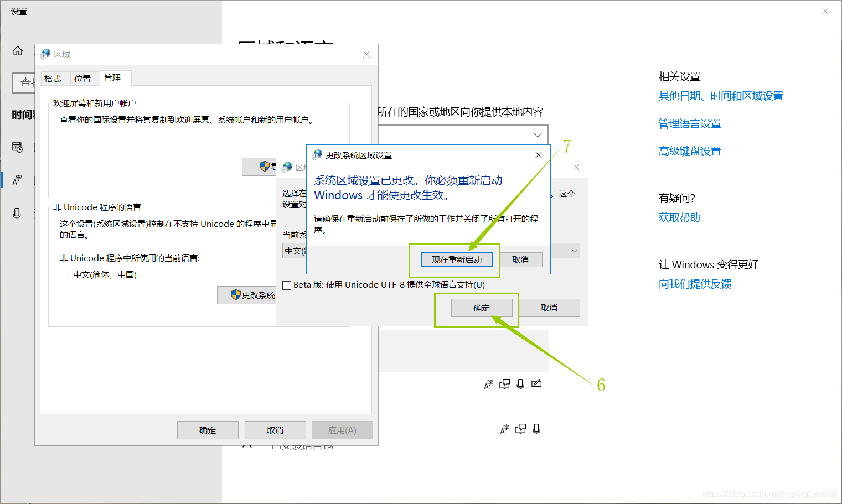Image resolution: width=842 pixels, height=504 pixels.
Task: Click text-to-speech monitor icon in upper language row
Action: 504,384
